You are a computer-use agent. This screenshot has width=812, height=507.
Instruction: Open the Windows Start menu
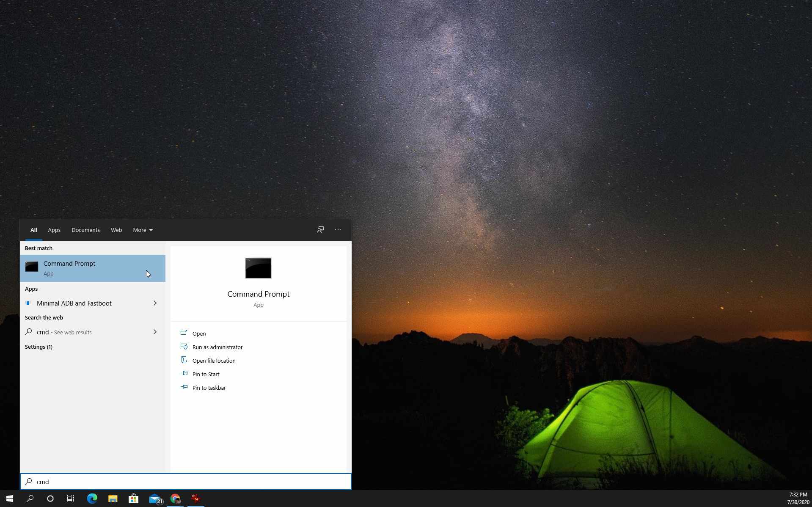click(x=10, y=499)
